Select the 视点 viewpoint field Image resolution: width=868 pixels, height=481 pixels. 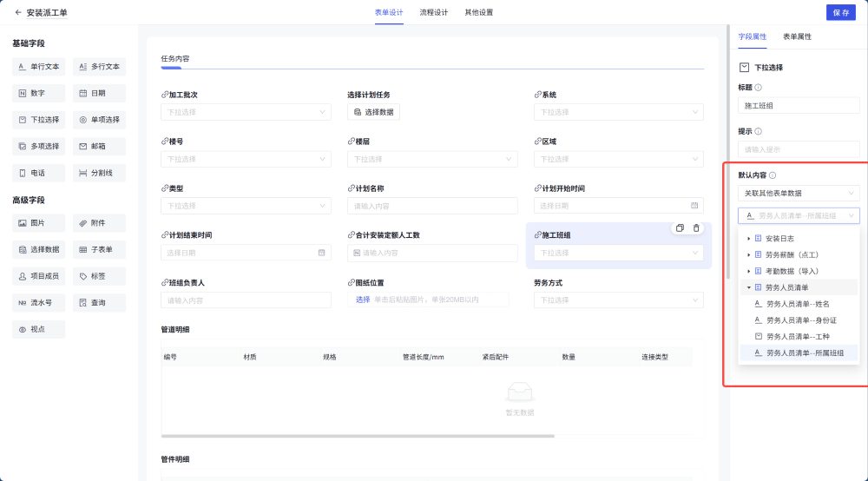(38, 330)
